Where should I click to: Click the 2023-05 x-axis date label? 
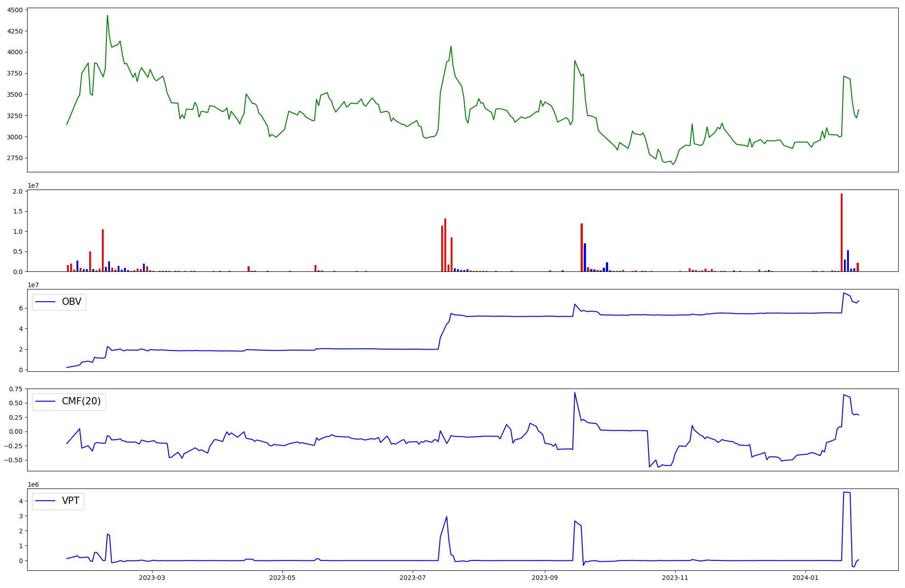pos(282,578)
